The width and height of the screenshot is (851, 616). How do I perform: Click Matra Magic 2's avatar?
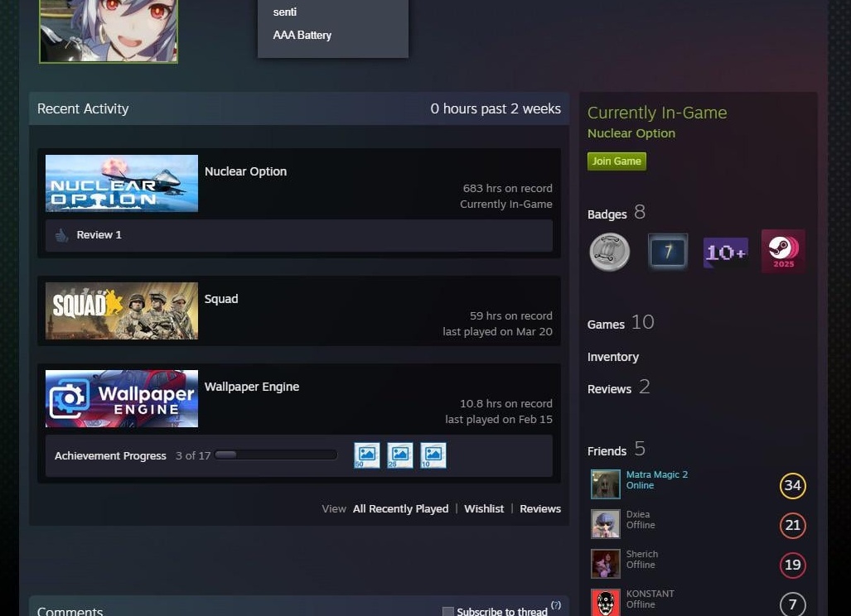pyautogui.click(x=605, y=484)
